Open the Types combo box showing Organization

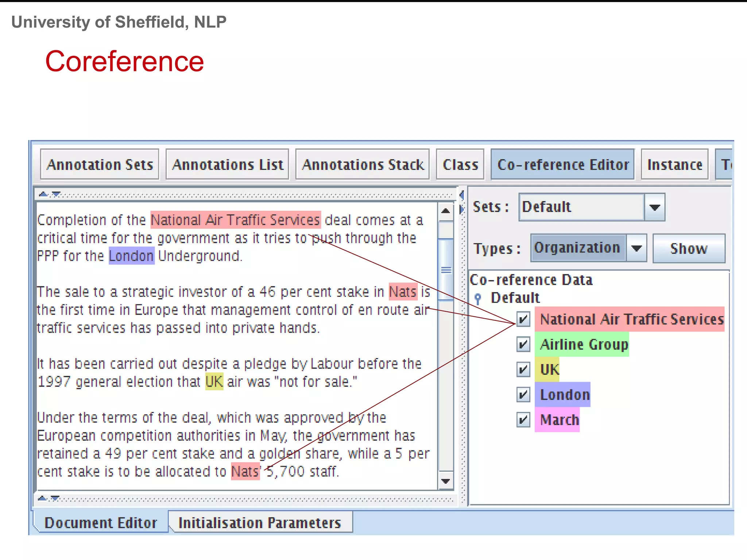coord(589,248)
